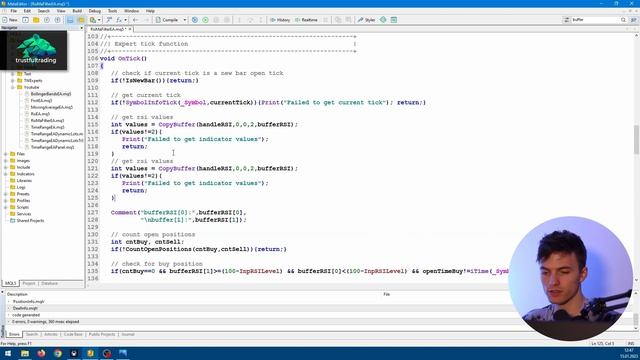Click the yellow Open folder toolbar icon
Screen dimensions: 640x360
point(36,20)
